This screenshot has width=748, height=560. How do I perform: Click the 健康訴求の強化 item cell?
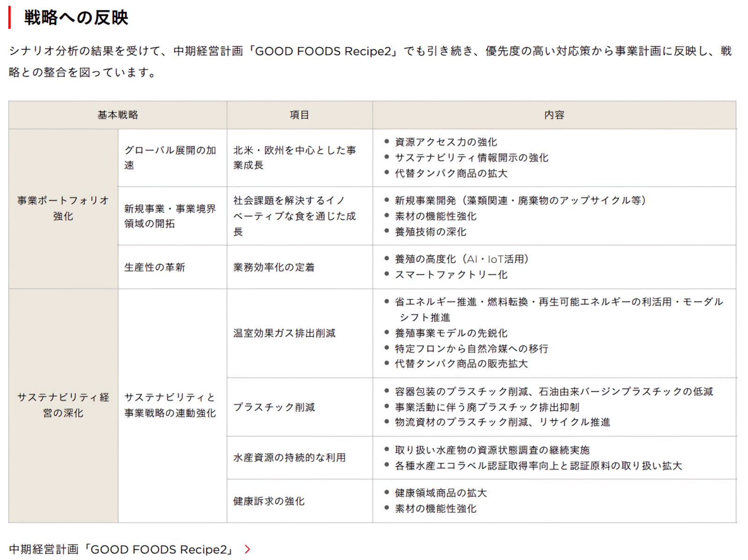(x=269, y=501)
